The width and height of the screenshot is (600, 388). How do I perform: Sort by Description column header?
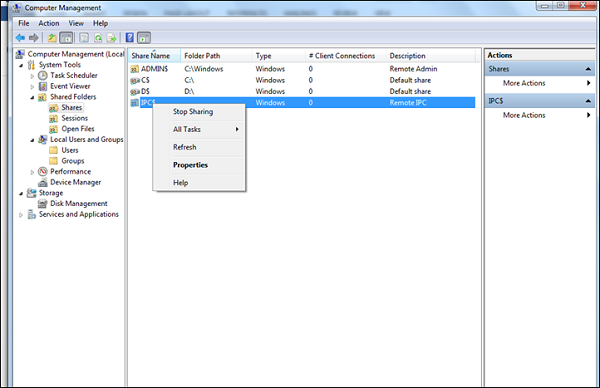(430, 56)
